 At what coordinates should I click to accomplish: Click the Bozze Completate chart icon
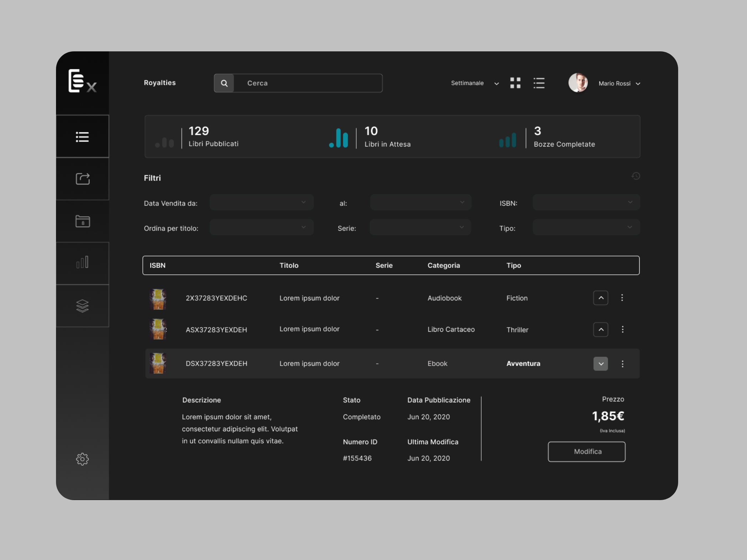(x=508, y=139)
